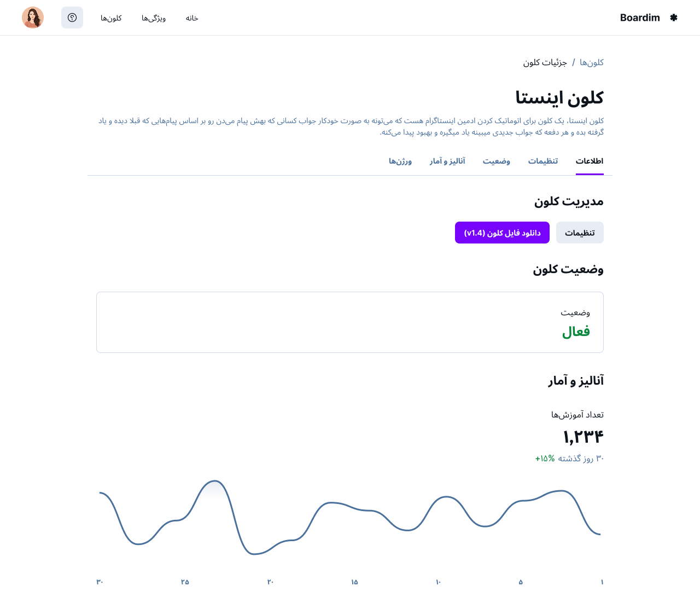Open the کلون‌ها item in top navigation

[x=111, y=18]
